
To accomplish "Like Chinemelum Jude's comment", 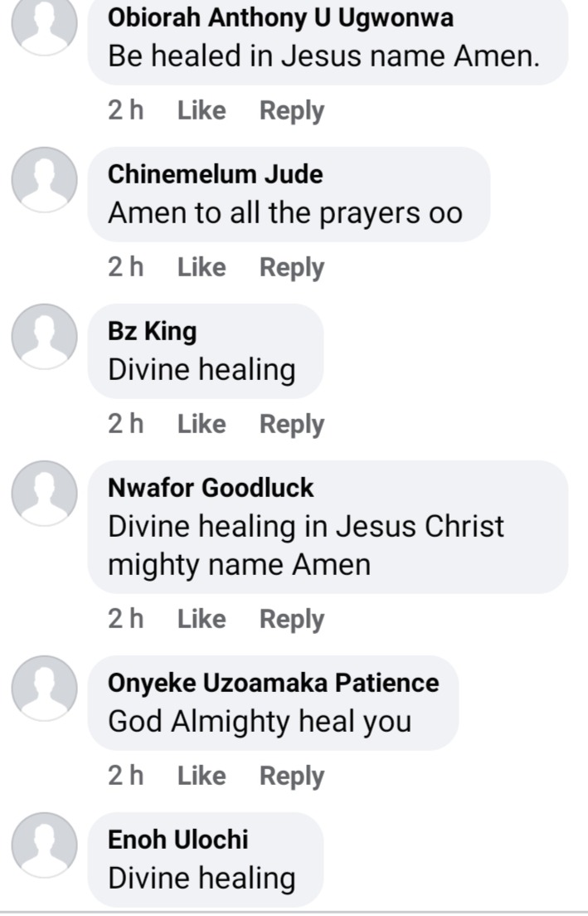I will point(202,267).
